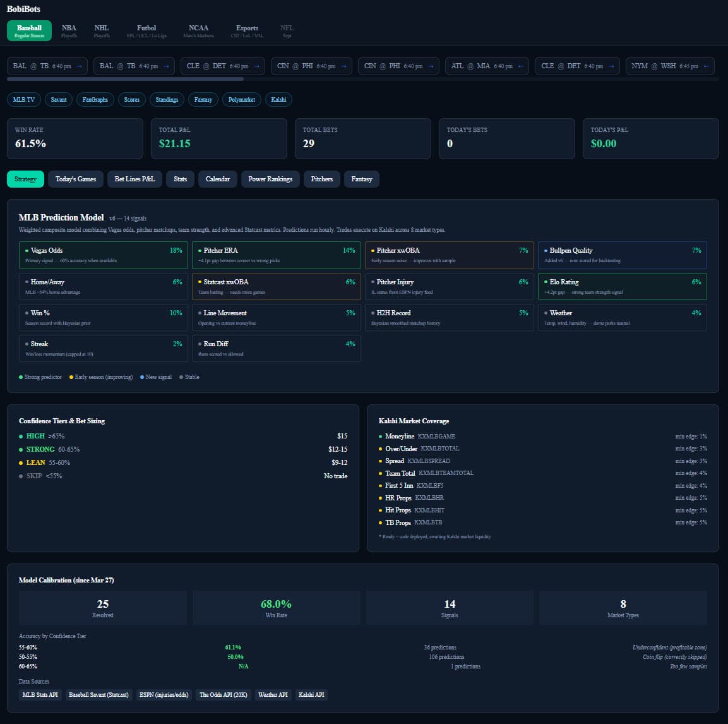The image size is (728, 724).
Task: Click the arrow on ATL @ MIA chip
Action: 520,66
